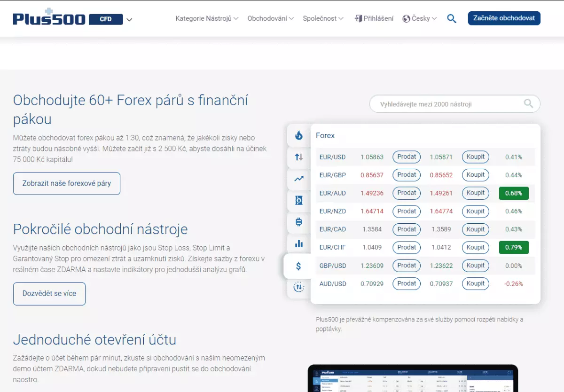Click the search magnifier in the header
The width and height of the screenshot is (564, 392).
click(x=452, y=19)
